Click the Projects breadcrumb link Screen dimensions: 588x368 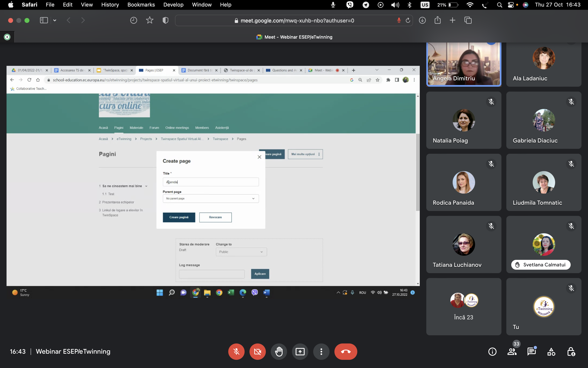point(146,139)
